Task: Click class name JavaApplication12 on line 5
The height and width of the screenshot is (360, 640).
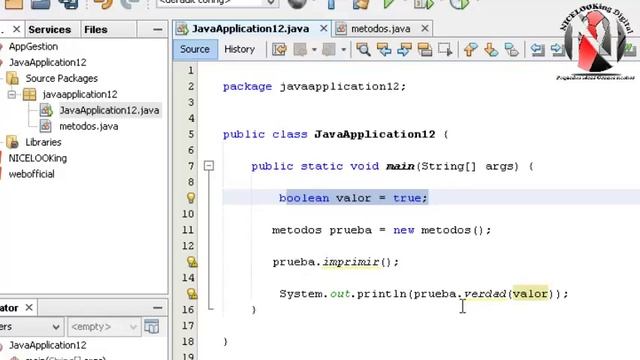Action: [375, 134]
